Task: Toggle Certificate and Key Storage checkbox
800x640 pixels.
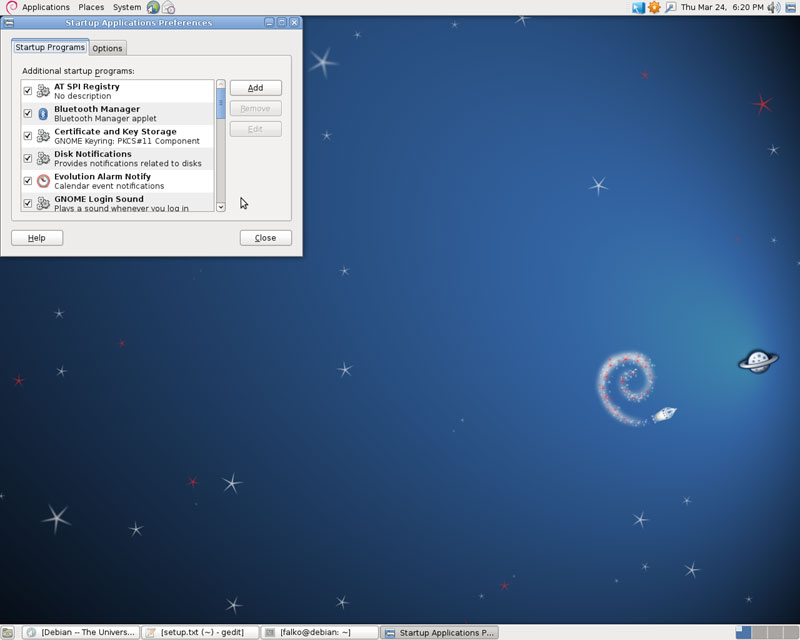Action: coord(28,136)
